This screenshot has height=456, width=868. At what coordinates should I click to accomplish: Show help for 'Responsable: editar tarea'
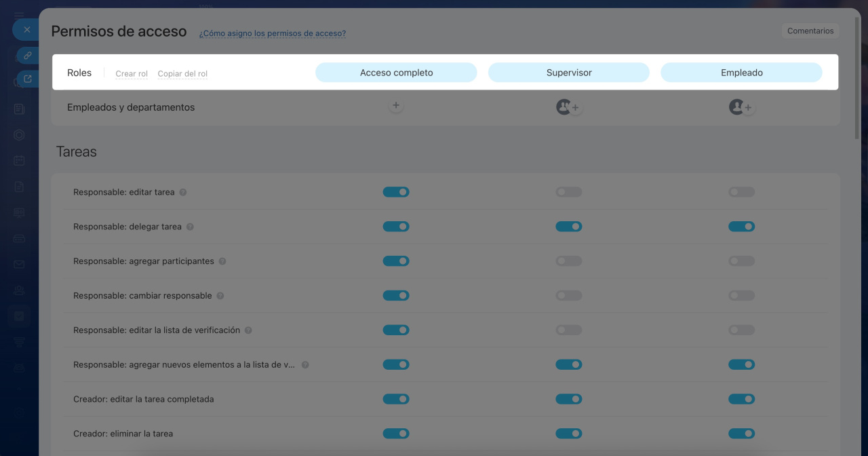(x=183, y=192)
